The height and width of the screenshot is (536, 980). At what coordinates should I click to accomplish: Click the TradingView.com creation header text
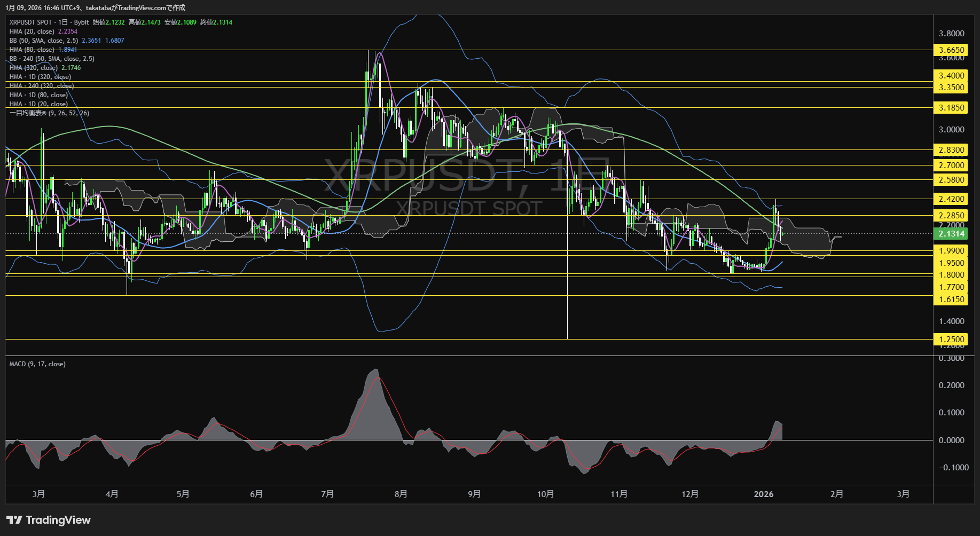(x=96, y=7)
